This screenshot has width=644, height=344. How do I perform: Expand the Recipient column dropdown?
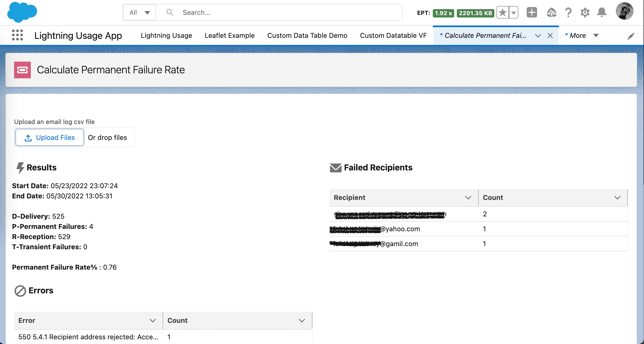point(468,197)
